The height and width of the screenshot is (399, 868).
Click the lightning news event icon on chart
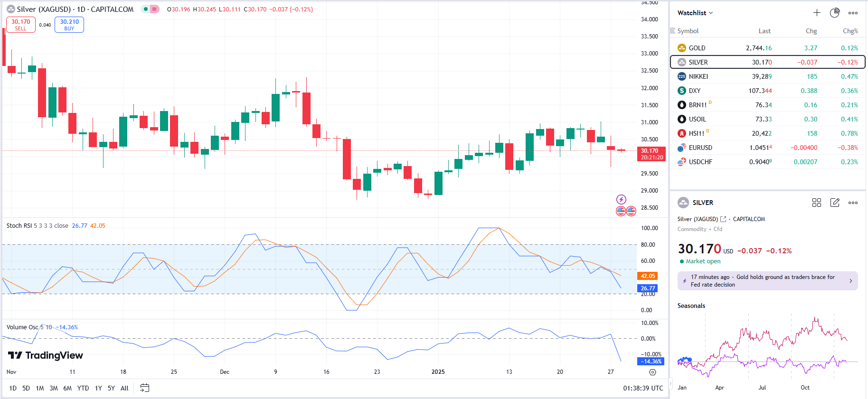[x=621, y=199]
